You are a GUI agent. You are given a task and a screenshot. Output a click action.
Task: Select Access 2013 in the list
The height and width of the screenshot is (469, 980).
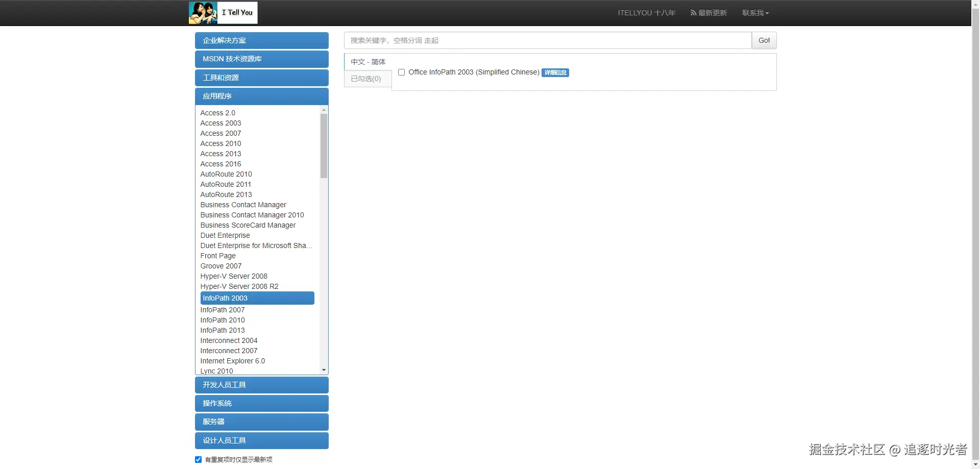click(220, 154)
